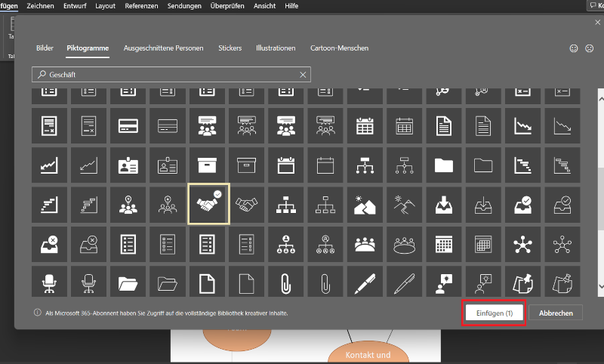Choose the filled conference table meeting pictogram
Screen dimensions: 604x364
point(365,243)
